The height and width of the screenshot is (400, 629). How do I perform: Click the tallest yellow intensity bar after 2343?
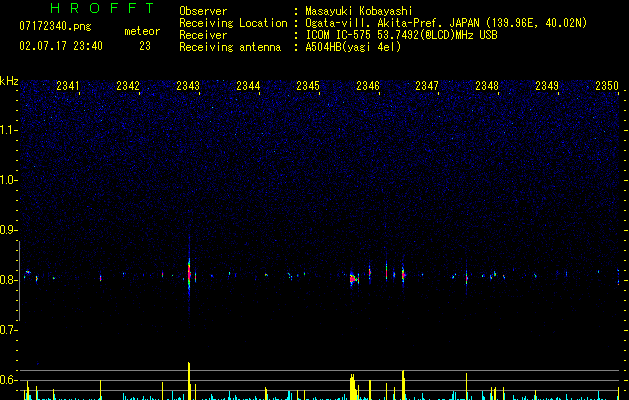coord(189,381)
